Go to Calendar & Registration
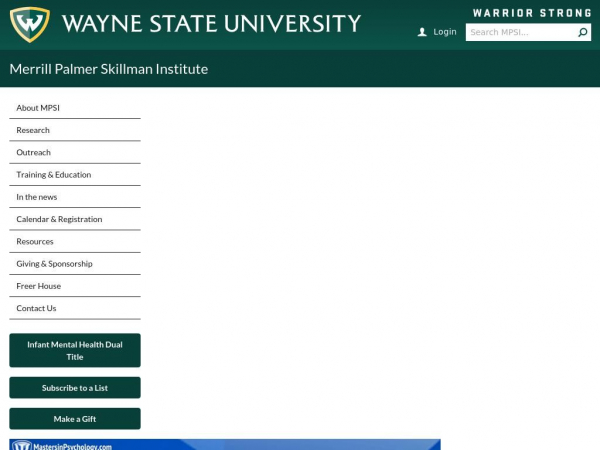600x450 pixels. (75, 219)
